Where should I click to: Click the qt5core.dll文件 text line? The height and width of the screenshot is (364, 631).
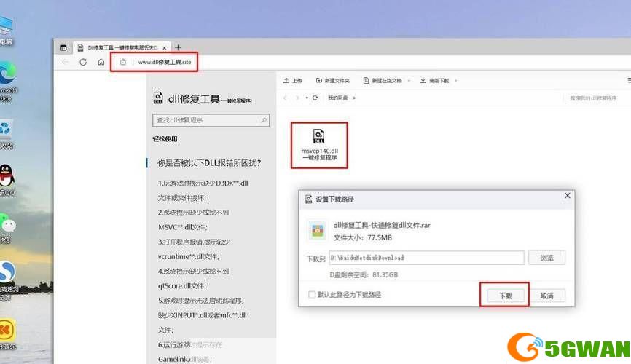tap(182, 285)
